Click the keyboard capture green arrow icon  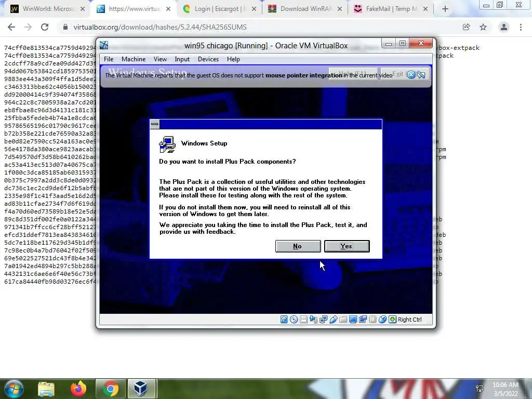[392, 320]
